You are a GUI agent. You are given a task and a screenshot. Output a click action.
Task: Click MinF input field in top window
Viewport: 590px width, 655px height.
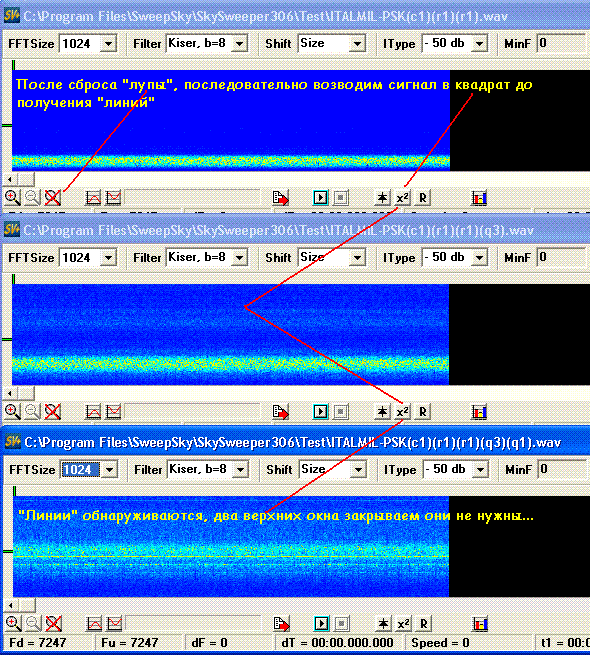(562, 43)
